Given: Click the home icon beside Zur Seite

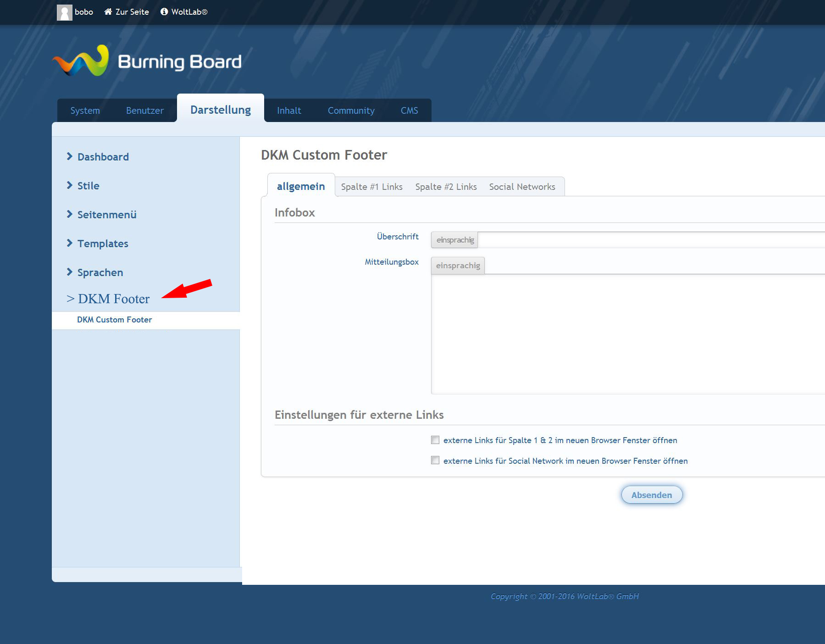Looking at the screenshot, I should tap(108, 12).
